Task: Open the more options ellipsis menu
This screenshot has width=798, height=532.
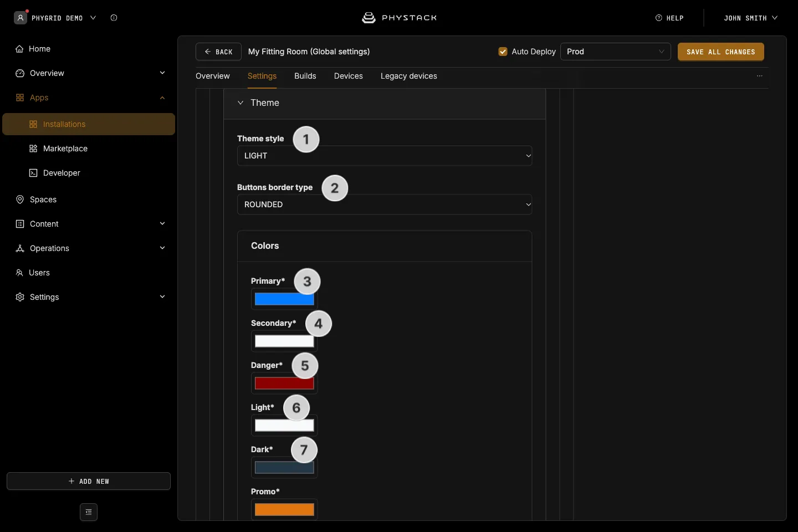Action: coord(760,76)
